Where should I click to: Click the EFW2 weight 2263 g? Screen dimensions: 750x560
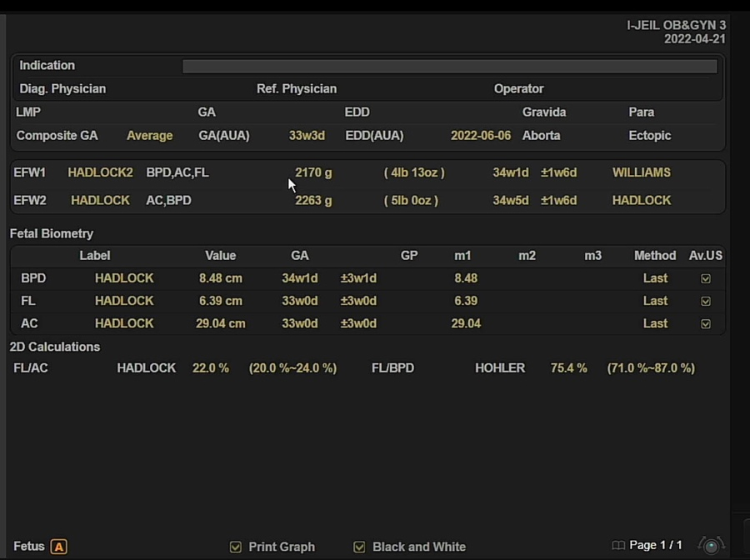tap(313, 200)
